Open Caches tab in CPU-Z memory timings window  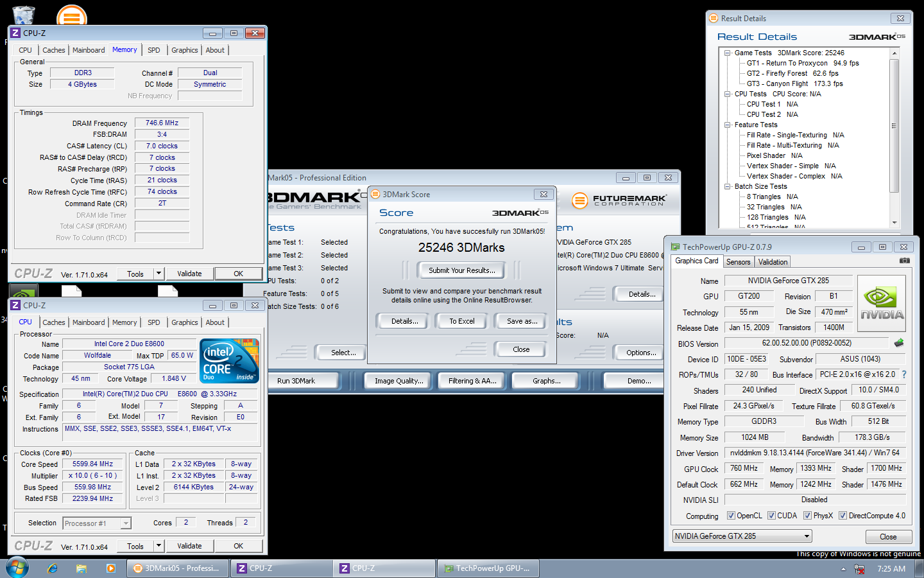pos(54,50)
